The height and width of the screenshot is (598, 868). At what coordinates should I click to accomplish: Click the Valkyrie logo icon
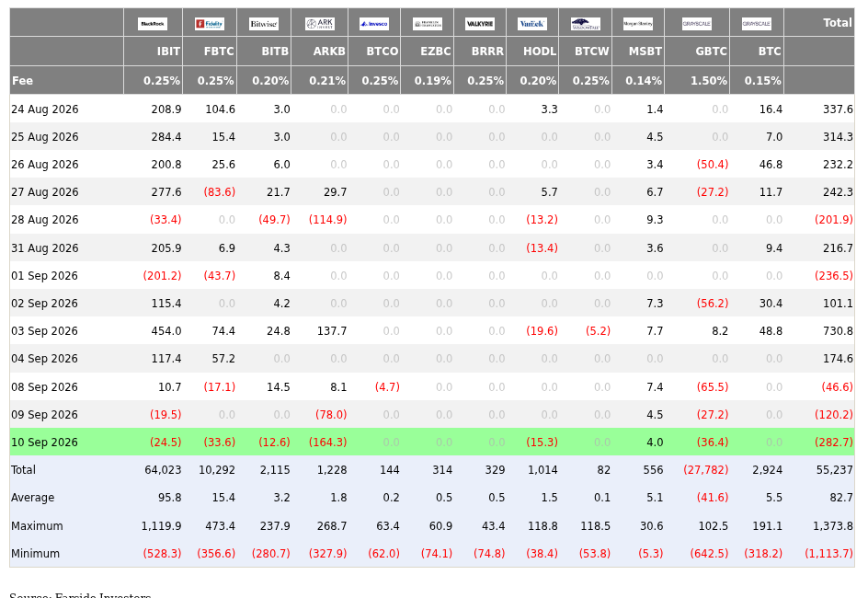click(480, 24)
